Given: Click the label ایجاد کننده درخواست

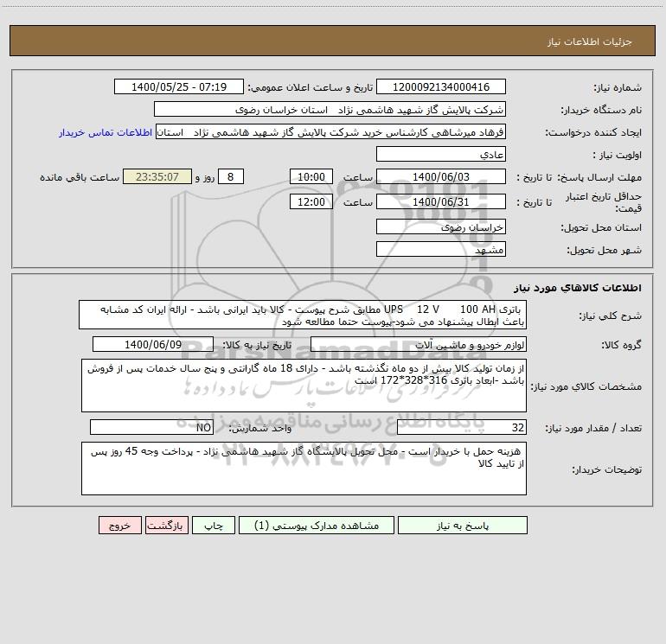Looking at the screenshot, I should pyautogui.click(x=593, y=132).
